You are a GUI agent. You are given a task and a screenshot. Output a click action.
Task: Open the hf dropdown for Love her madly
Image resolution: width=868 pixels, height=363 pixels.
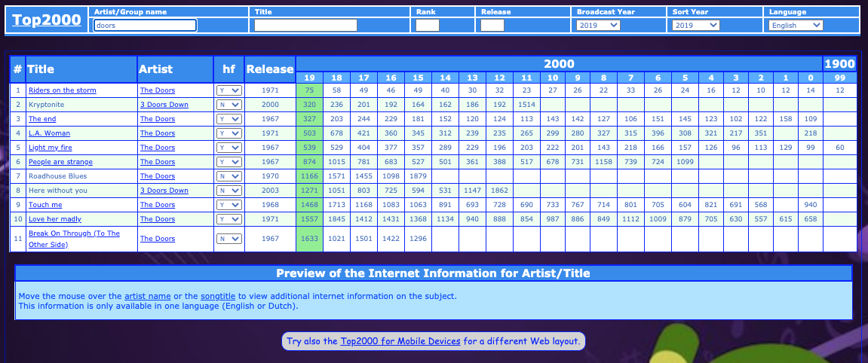(x=229, y=219)
